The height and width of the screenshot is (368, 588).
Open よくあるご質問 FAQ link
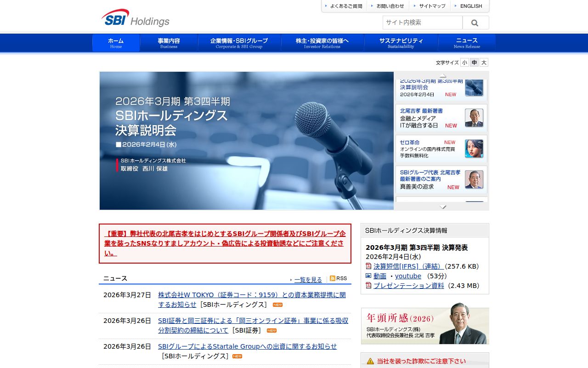click(344, 6)
